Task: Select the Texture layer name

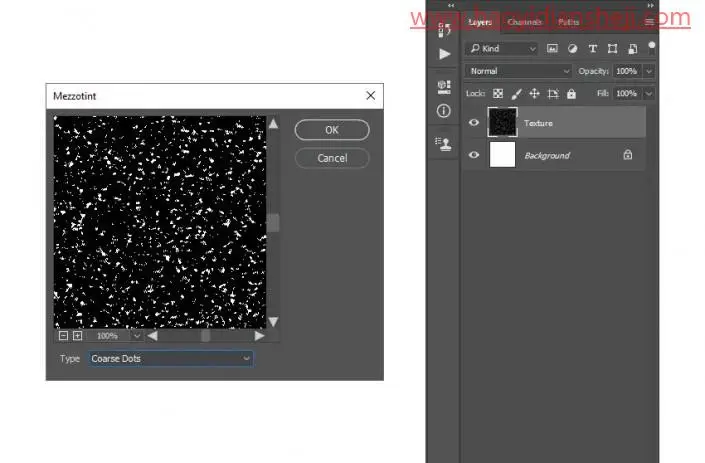Action: (x=538, y=123)
